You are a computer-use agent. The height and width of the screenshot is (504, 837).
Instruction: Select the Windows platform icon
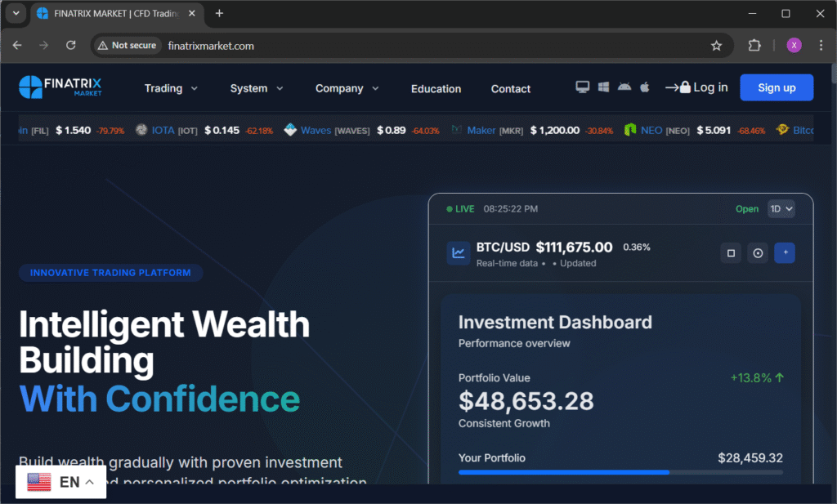(603, 87)
